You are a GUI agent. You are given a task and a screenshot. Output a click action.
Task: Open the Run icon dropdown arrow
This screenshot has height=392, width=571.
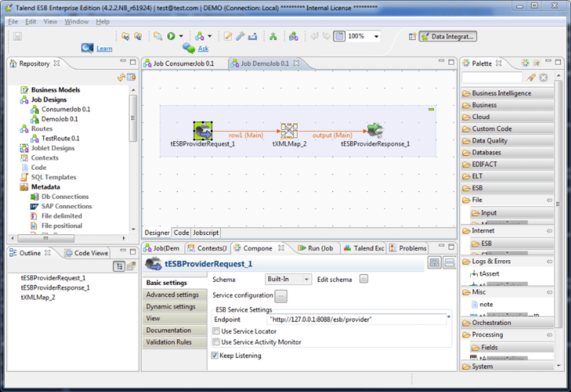(181, 37)
